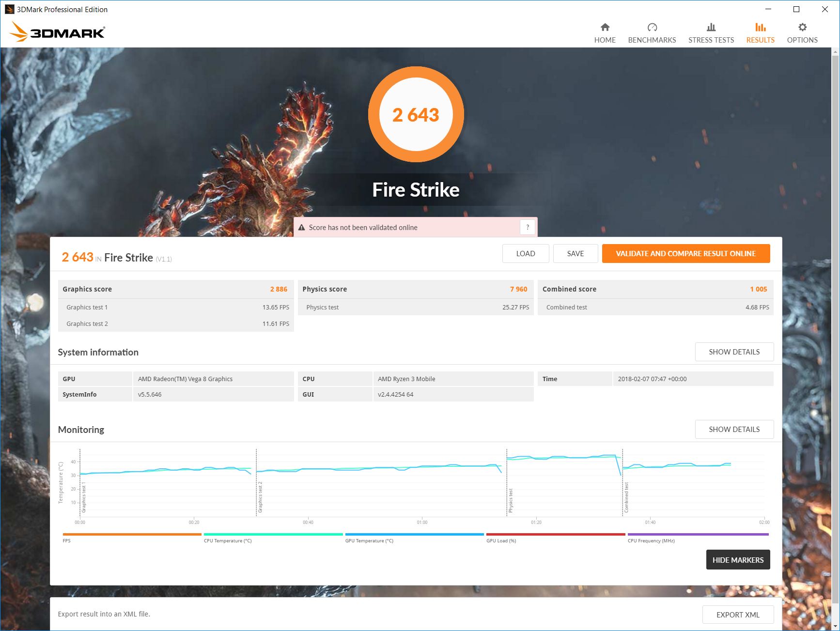Click the scrollbar up arrow

click(836, 52)
